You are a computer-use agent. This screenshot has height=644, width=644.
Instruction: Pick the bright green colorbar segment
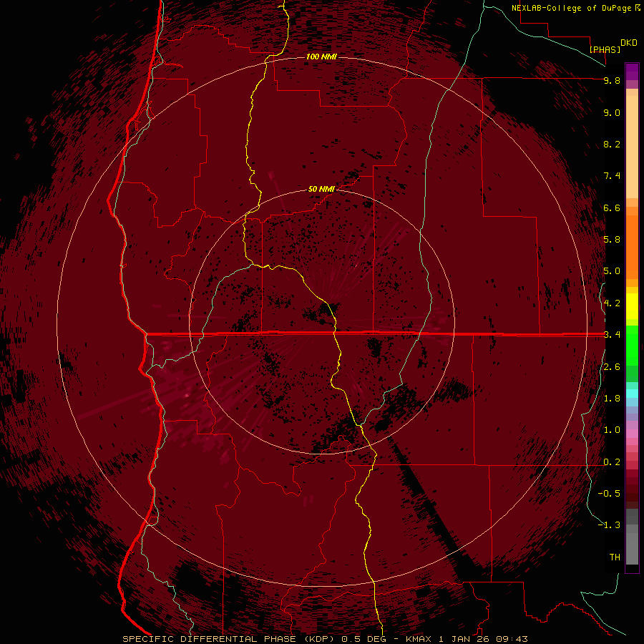pyautogui.click(x=632, y=345)
